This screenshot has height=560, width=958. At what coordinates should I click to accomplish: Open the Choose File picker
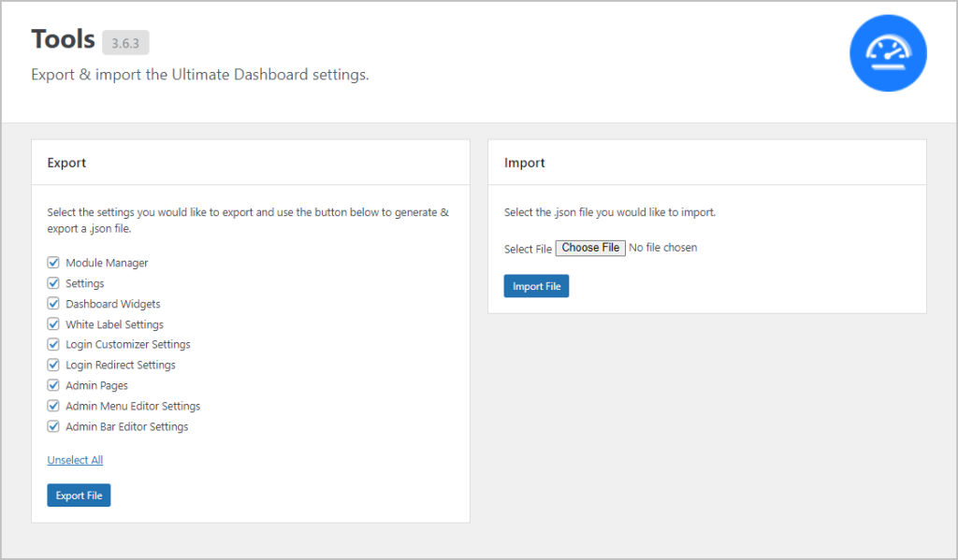[590, 248]
